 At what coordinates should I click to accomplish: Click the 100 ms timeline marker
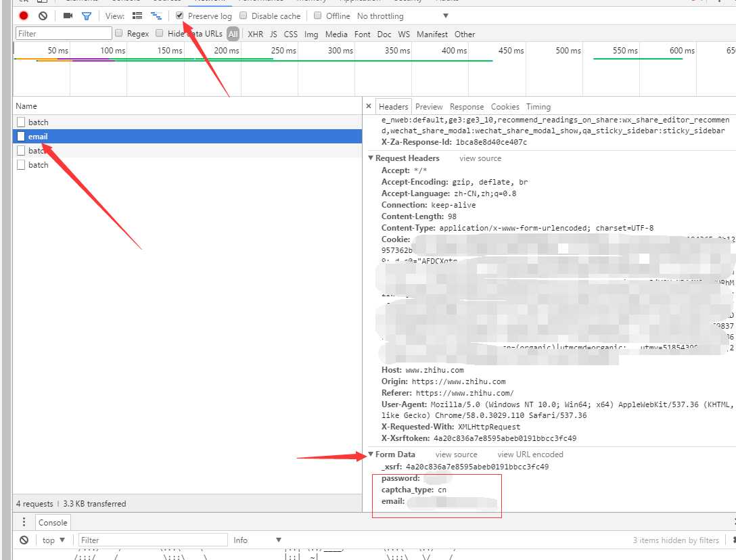pyautogui.click(x=113, y=50)
